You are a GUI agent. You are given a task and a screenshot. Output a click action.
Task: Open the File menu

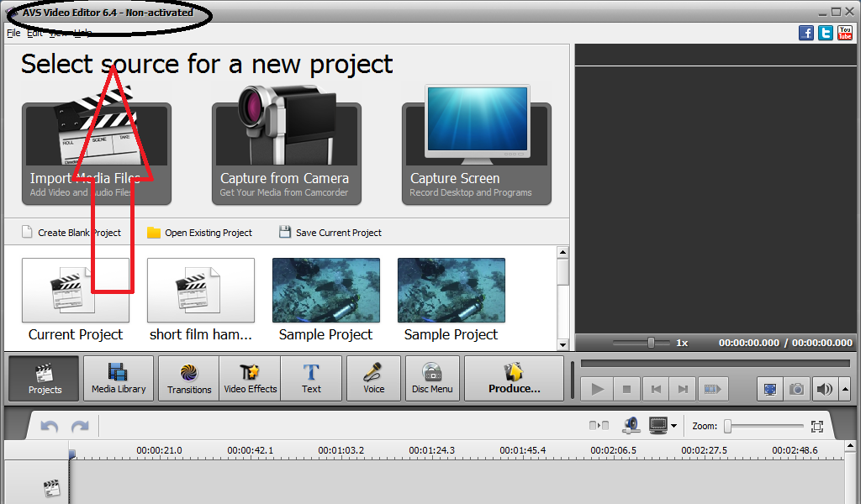click(13, 33)
